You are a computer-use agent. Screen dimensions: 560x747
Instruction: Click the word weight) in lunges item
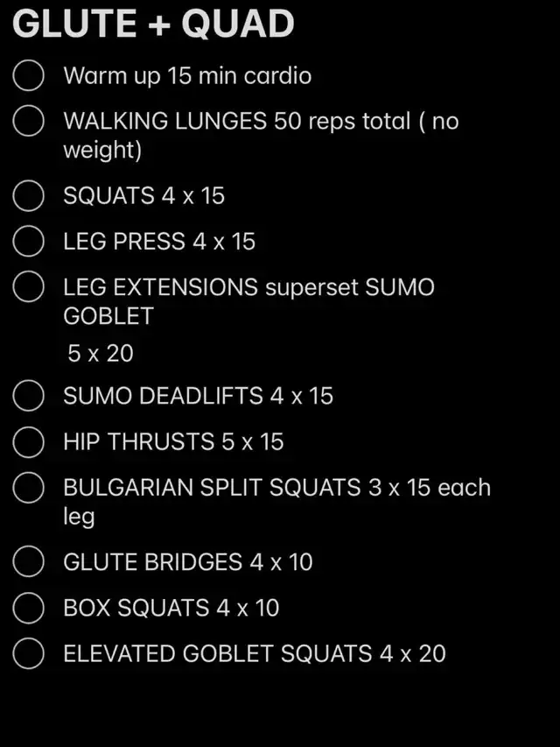click(x=102, y=151)
